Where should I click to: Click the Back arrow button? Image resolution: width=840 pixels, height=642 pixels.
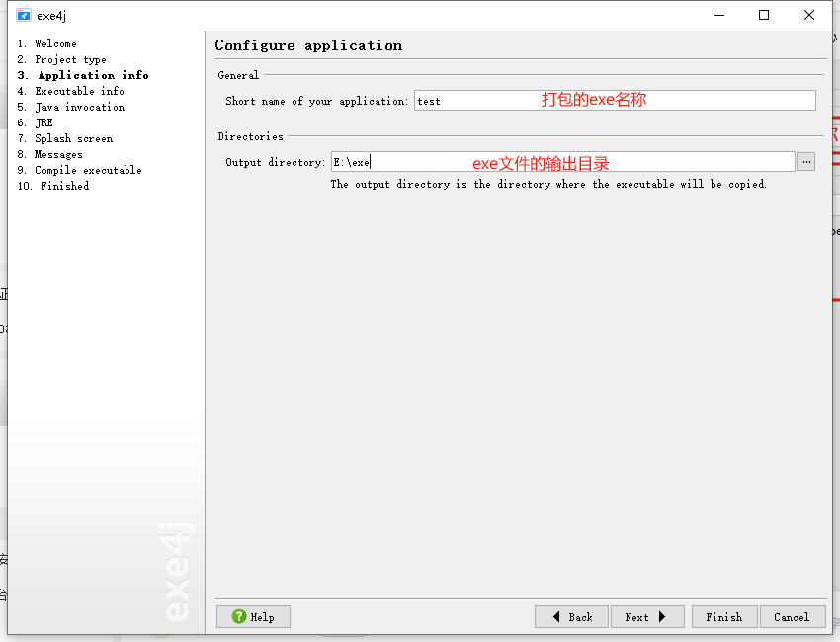pos(571,616)
